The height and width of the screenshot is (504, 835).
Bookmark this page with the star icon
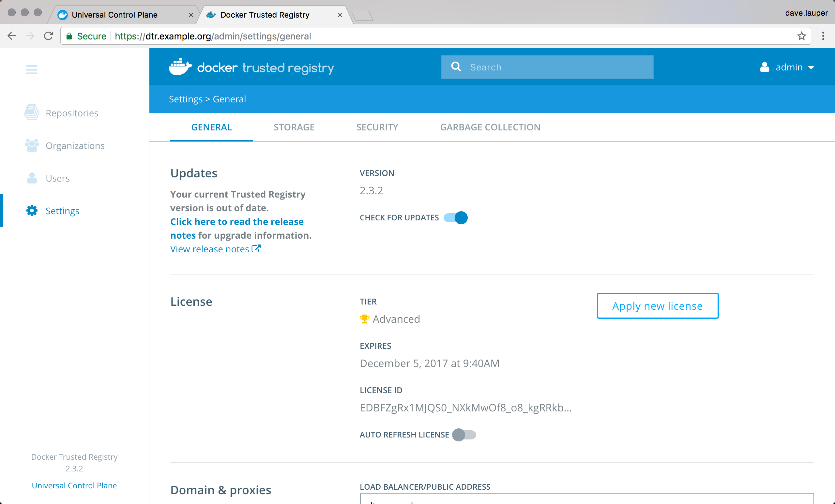pyautogui.click(x=801, y=36)
